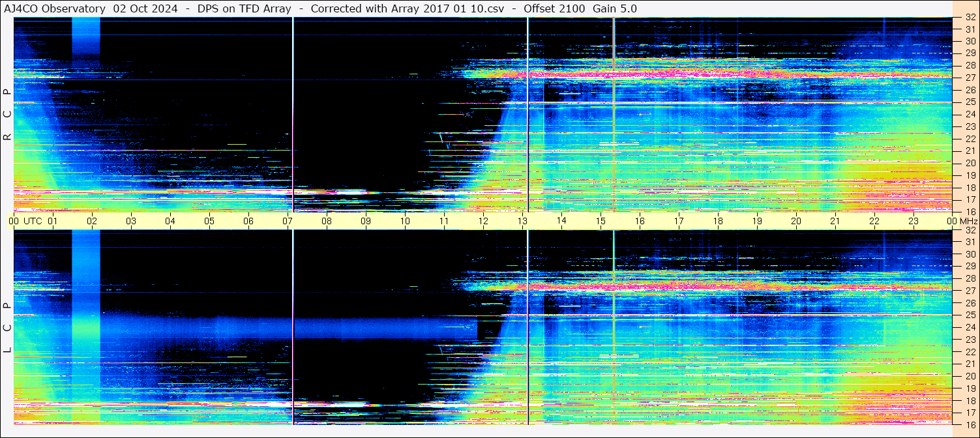This screenshot has width=980, height=438.
Task: Click the 16 MHz label in LCP panel
Action: point(970,424)
